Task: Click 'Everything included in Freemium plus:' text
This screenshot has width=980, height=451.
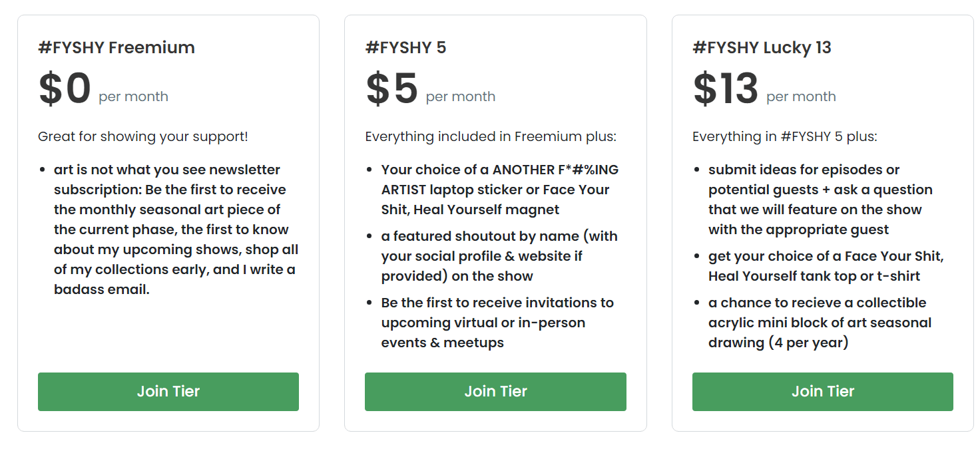Action: [x=491, y=137]
